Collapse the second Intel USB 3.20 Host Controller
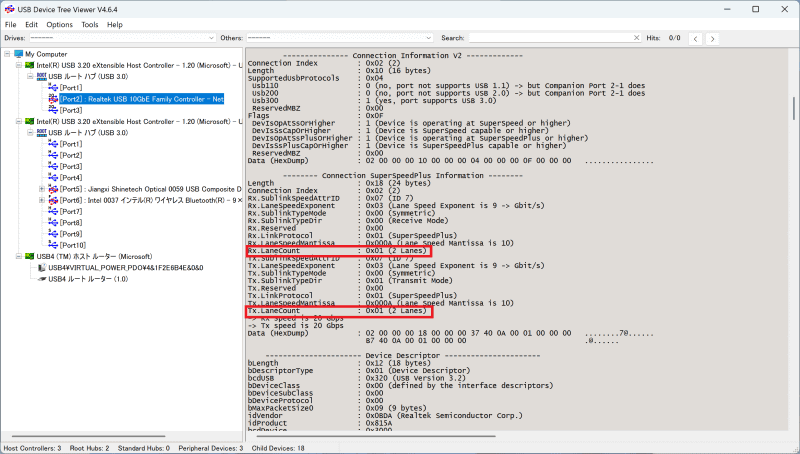 point(19,121)
